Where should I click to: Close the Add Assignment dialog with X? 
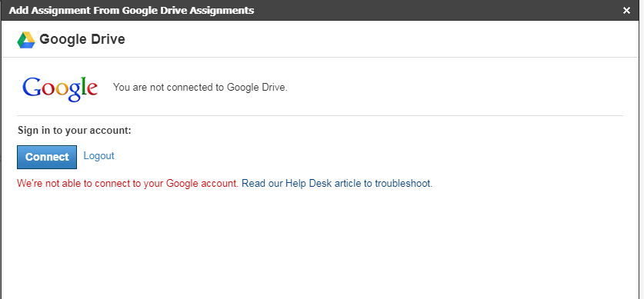click(x=626, y=10)
